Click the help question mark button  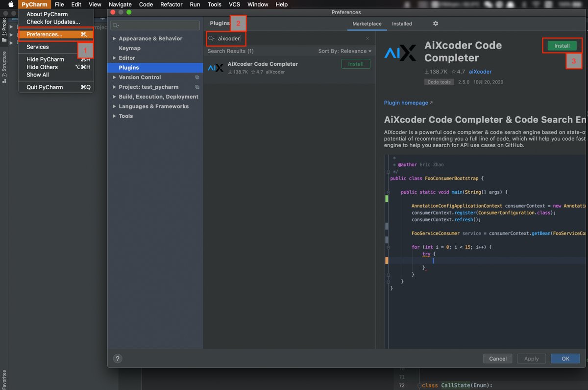point(118,359)
